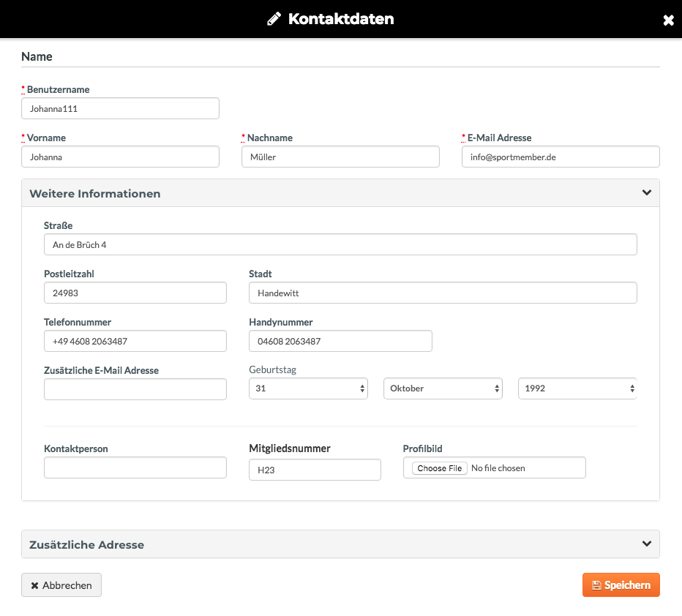682x616 pixels.
Task: Click Choose File for Profilbild
Action: click(439, 468)
